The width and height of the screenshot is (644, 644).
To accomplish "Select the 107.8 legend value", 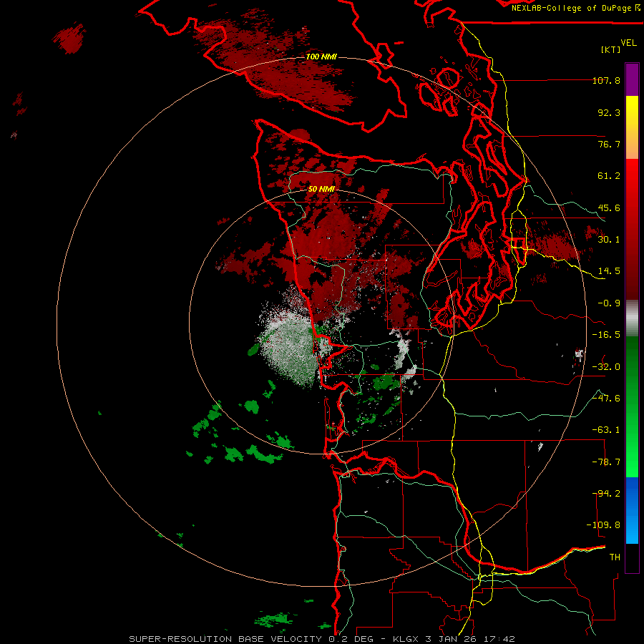I will pos(606,80).
